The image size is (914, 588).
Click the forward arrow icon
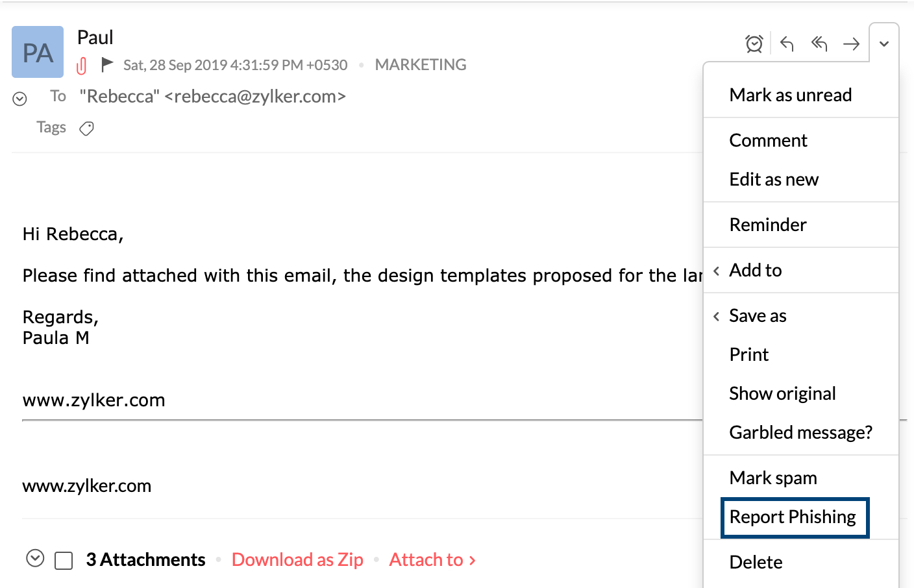(851, 43)
